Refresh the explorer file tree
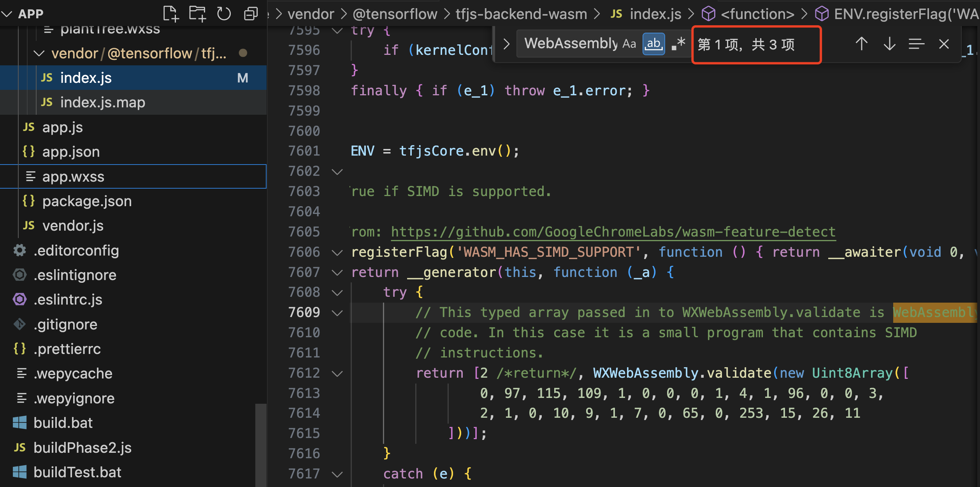 224,14
